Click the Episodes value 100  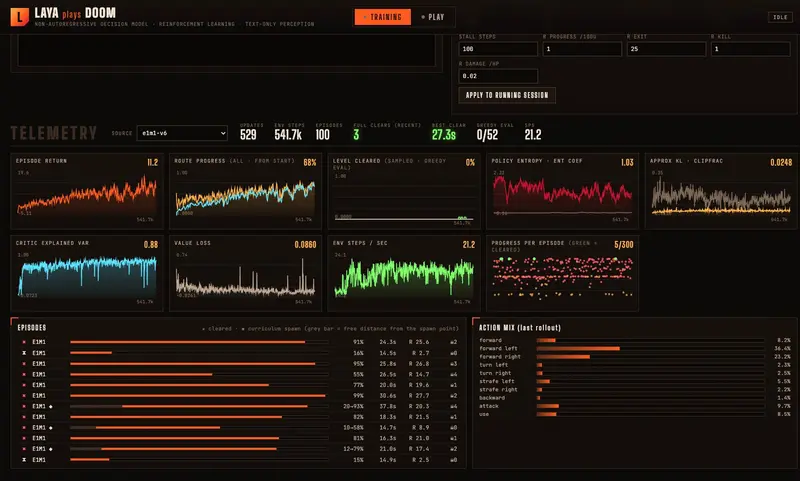point(322,135)
